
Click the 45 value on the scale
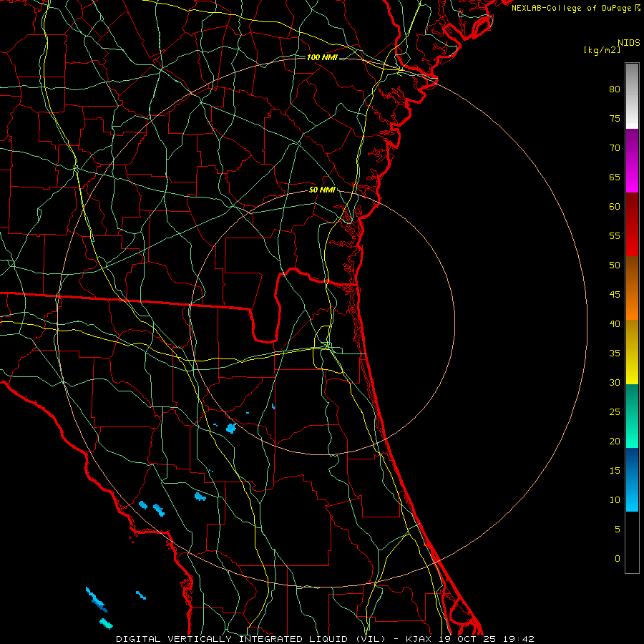615,295
